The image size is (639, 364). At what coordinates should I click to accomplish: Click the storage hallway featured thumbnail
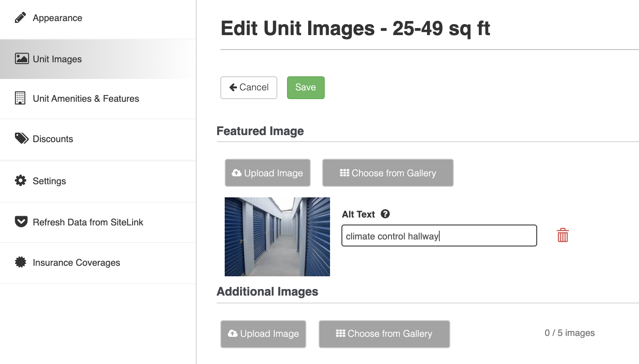point(277,237)
